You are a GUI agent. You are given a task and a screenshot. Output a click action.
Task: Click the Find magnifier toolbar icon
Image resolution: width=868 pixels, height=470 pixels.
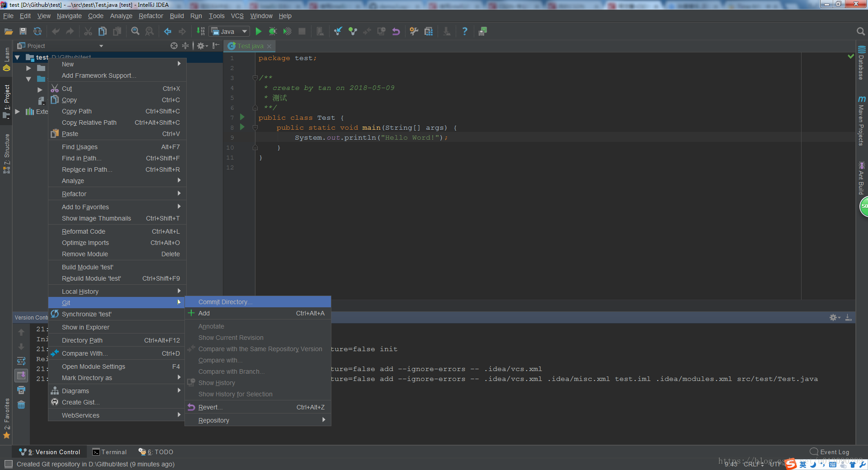click(x=135, y=32)
